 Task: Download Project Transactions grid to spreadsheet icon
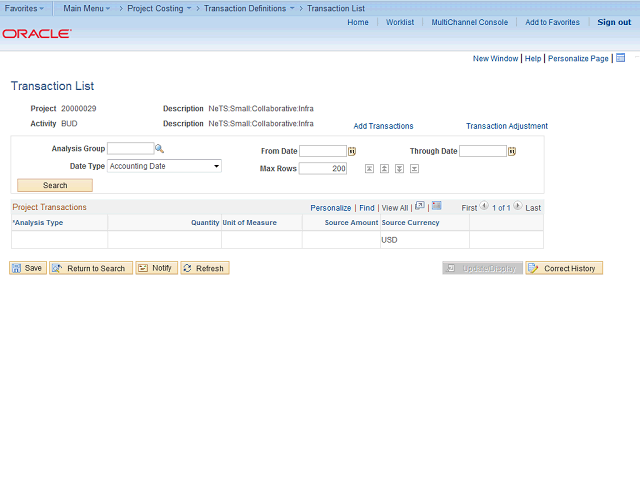[x=437, y=206]
